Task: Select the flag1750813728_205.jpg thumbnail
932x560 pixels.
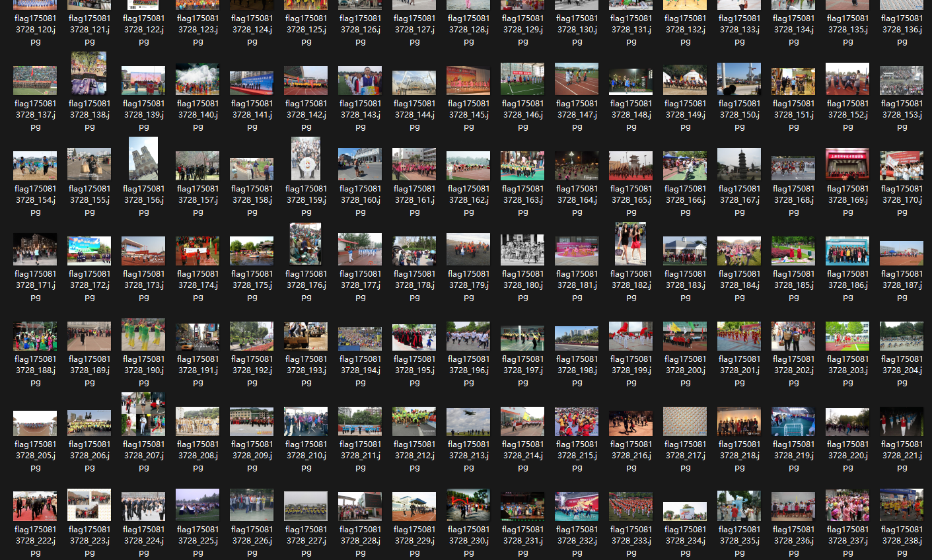Action: [x=35, y=423]
